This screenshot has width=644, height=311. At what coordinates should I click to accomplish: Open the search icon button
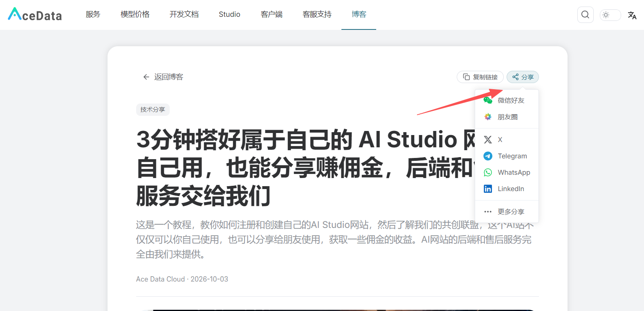(x=585, y=15)
